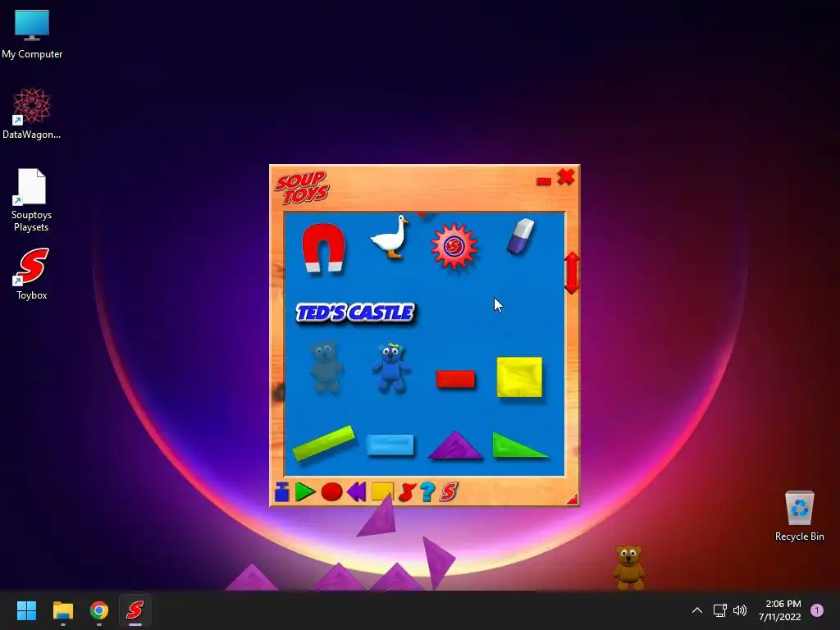Open the network status tray icon

click(720, 610)
